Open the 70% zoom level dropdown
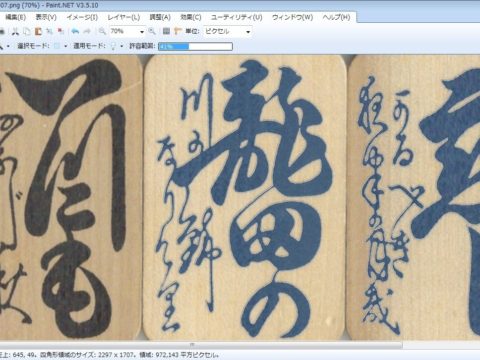 pyautogui.click(x=127, y=31)
